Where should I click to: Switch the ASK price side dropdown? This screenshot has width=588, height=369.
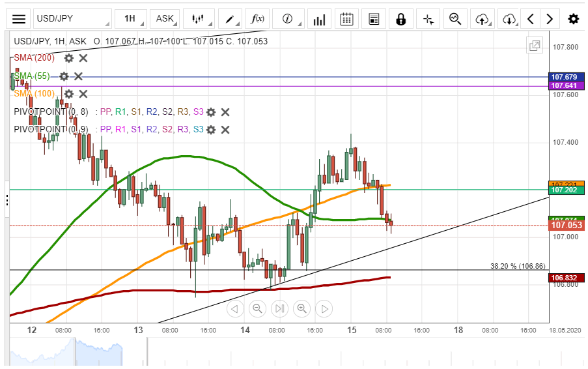[165, 19]
